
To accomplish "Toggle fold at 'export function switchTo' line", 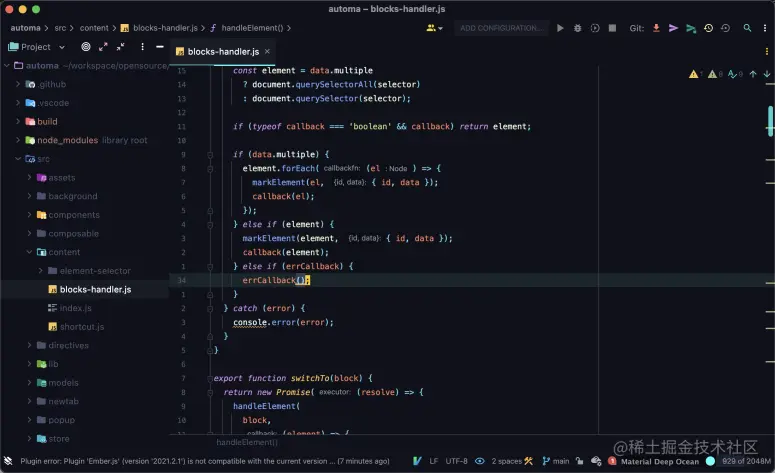I will [210, 379].
